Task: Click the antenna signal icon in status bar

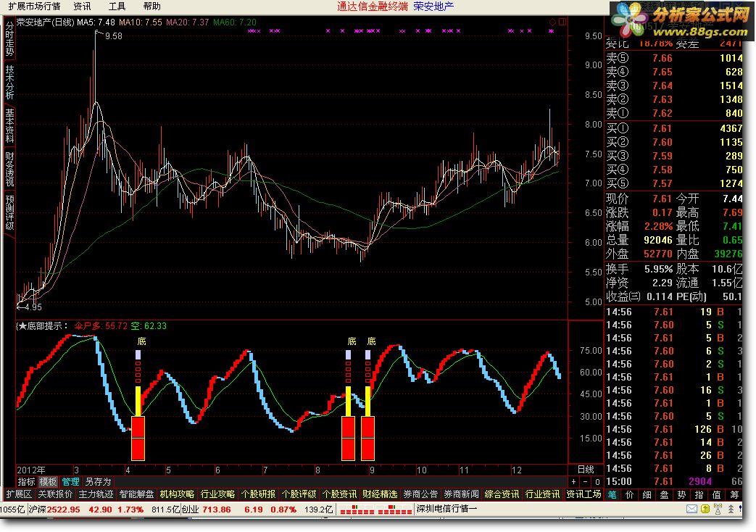Action: tap(718, 509)
